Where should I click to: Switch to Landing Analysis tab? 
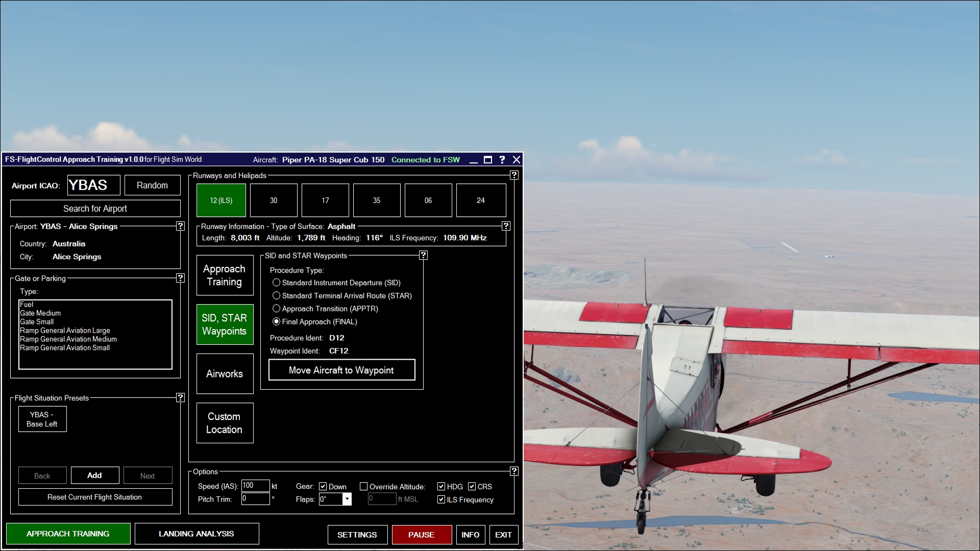pyautogui.click(x=197, y=534)
